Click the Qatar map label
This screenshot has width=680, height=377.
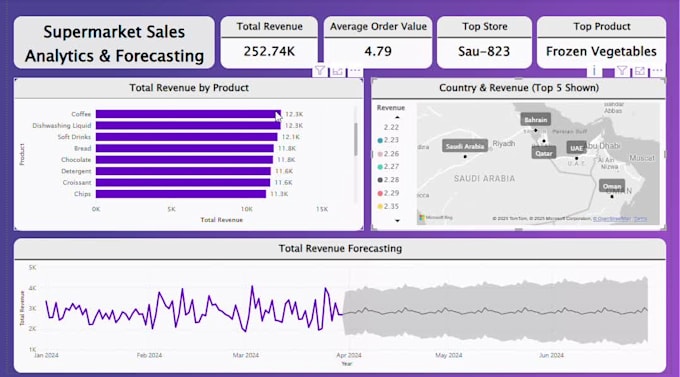coord(543,153)
